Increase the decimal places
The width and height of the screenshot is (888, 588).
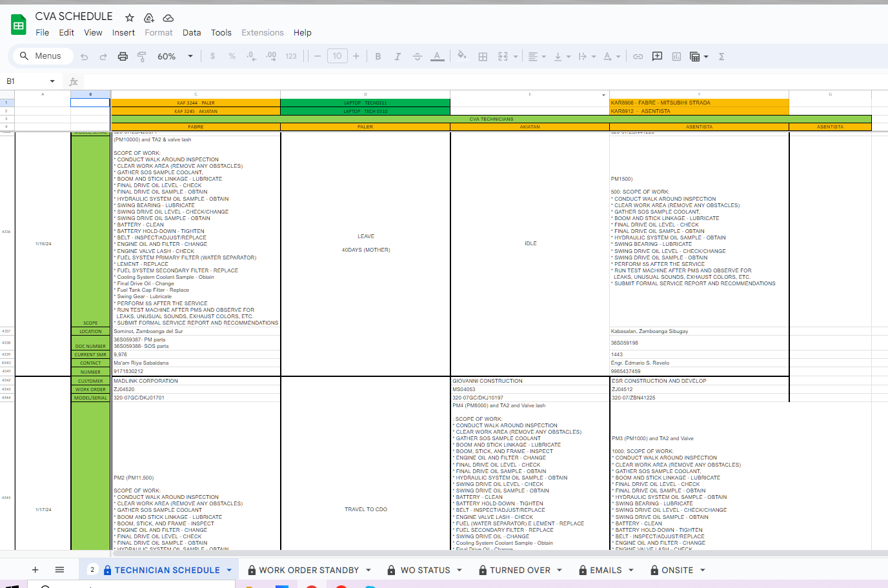coord(271,57)
